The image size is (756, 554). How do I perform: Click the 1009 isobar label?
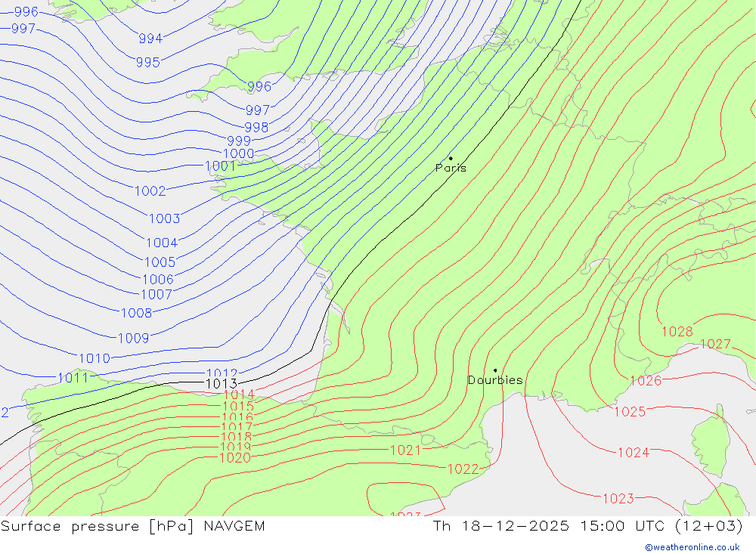(134, 338)
